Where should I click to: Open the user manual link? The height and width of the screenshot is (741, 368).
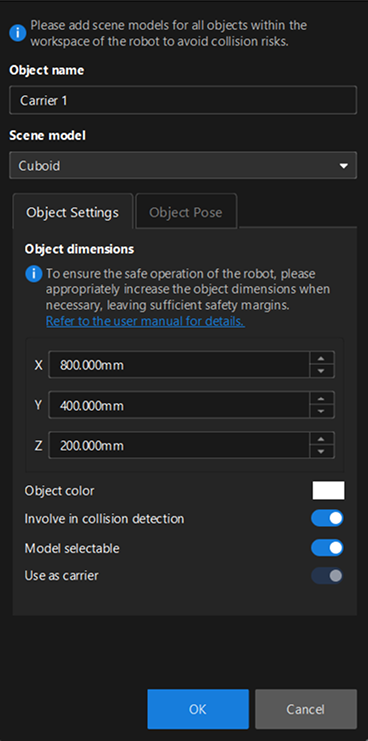tap(145, 322)
